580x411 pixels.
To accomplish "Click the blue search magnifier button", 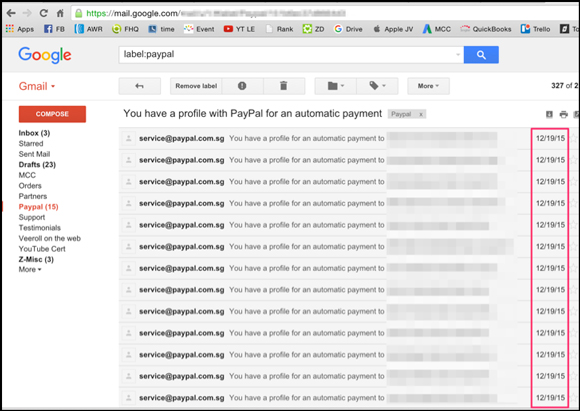I will (481, 55).
